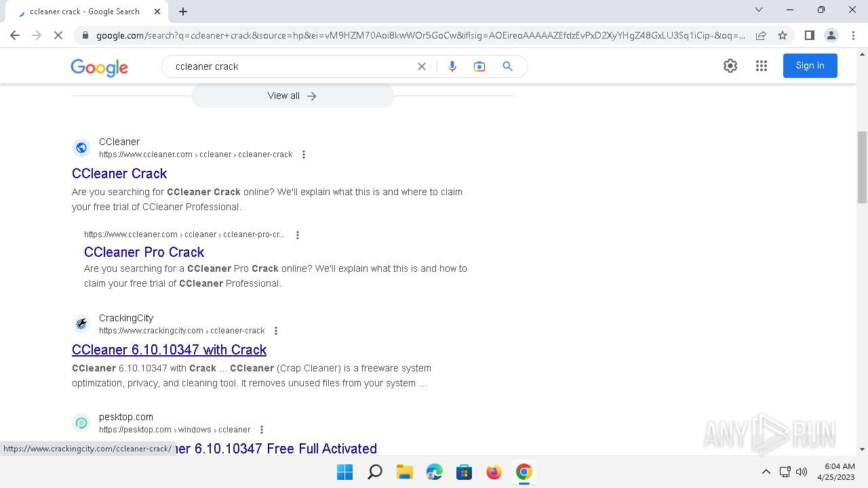Open File Explorer from taskbar

tap(404, 472)
